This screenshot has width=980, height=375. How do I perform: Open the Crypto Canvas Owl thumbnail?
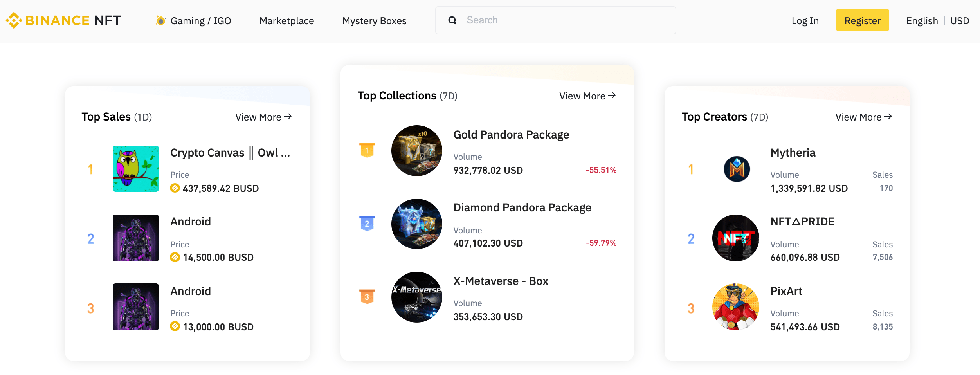[136, 169]
